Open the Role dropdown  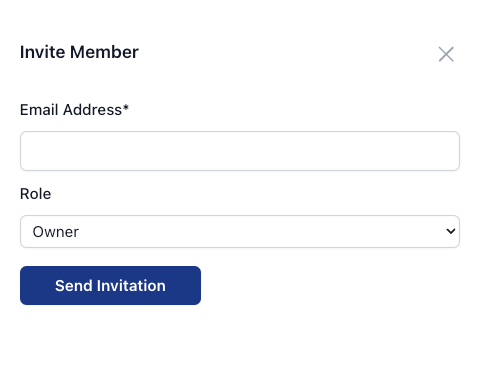(x=240, y=231)
